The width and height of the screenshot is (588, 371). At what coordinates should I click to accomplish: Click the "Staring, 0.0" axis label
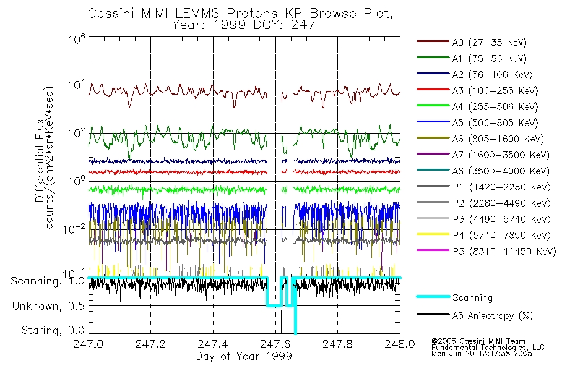tap(53, 330)
